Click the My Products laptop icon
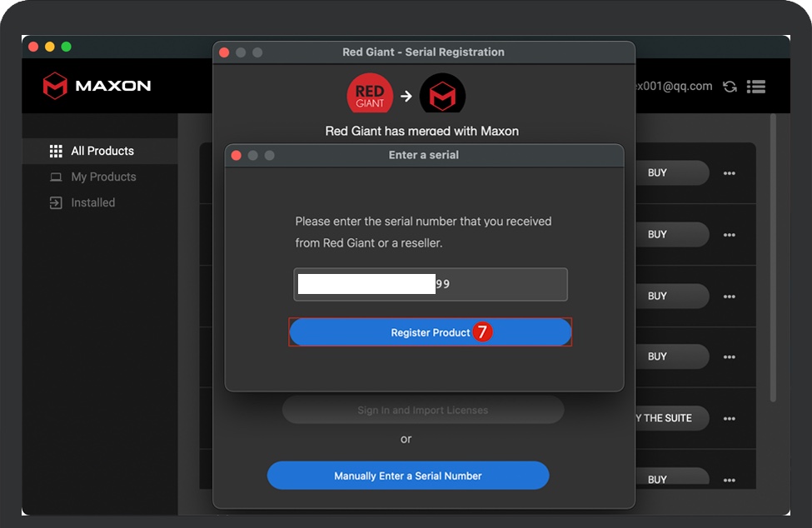The height and width of the screenshot is (528, 812). point(56,177)
